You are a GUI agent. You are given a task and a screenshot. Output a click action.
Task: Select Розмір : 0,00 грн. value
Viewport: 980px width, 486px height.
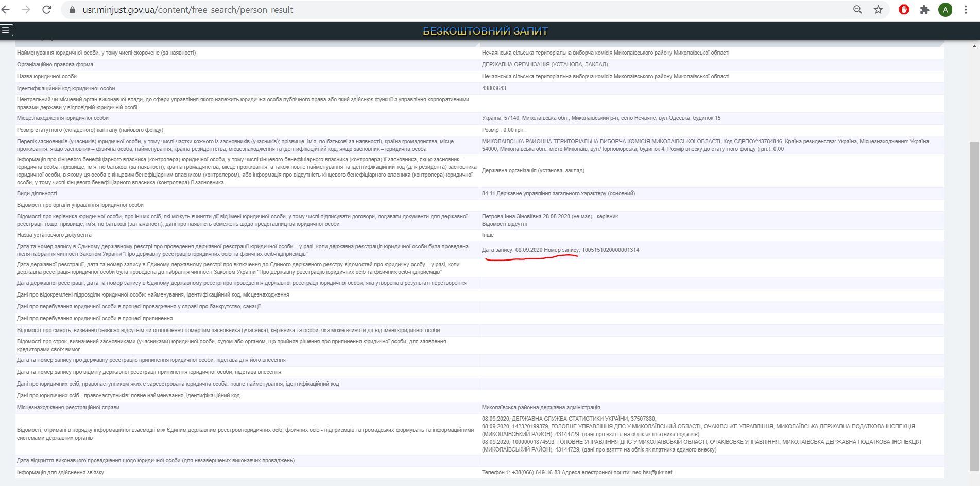click(503, 130)
